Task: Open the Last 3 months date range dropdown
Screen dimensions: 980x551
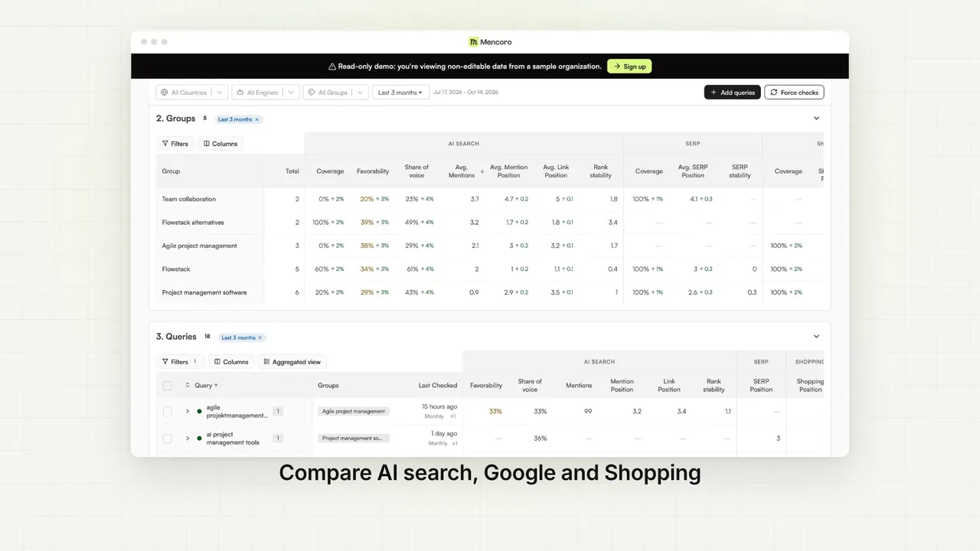Action: point(400,93)
